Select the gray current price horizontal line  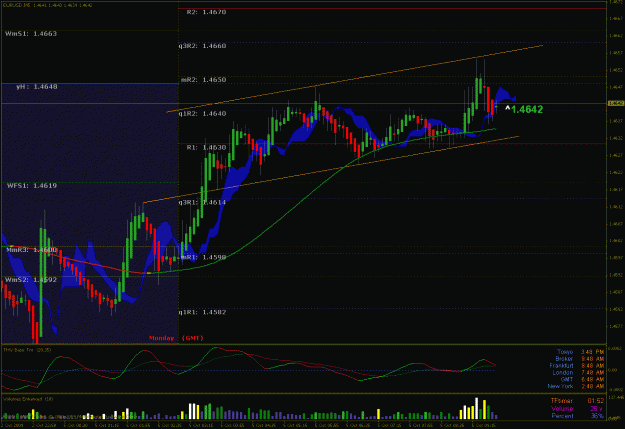(x=303, y=104)
